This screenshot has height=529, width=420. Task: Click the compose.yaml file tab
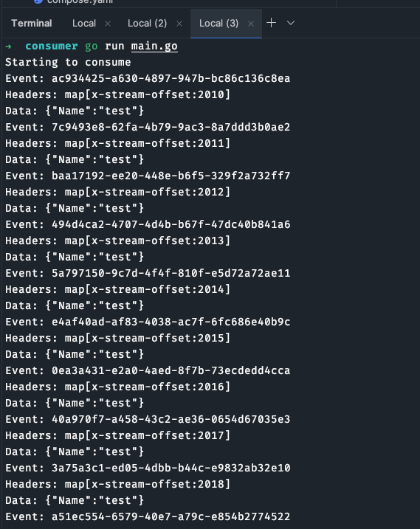point(80,1)
